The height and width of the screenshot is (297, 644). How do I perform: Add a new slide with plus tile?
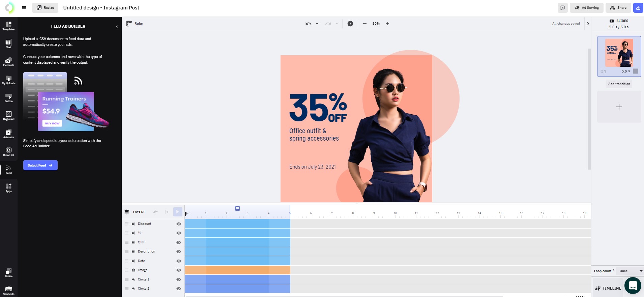click(619, 107)
